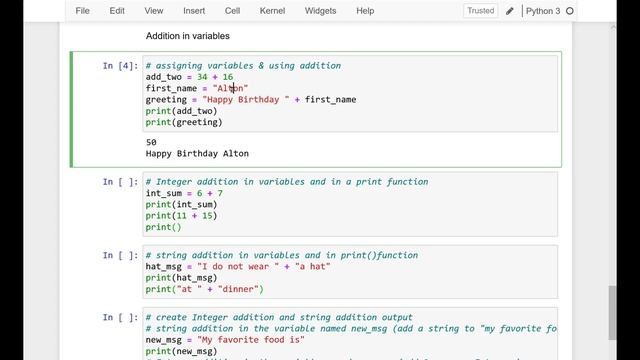Open the Edit menu
This screenshot has width=640, height=360.
(117, 11)
